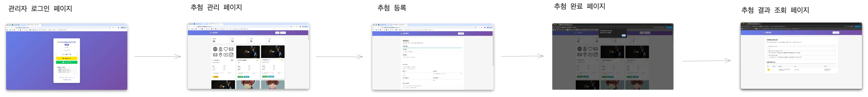The width and height of the screenshot is (868, 97).
Task: Click yellow login button on admin login page
Action: click(67, 59)
